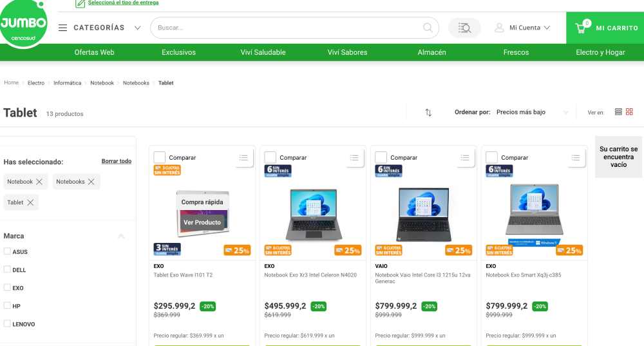Viewport: 644px width, 346px height.
Task: Open the Ordenar por Precios más bajo dropdown
Action: coord(532,112)
